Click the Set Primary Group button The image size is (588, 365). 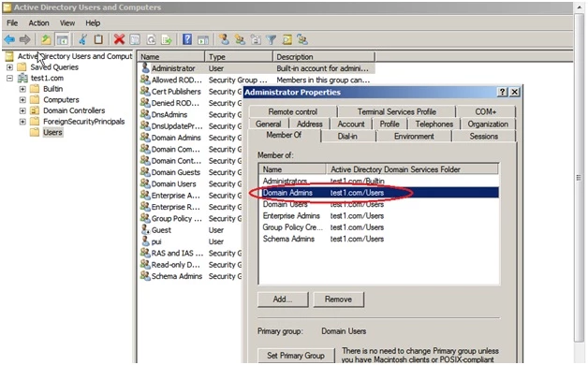tap(296, 356)
